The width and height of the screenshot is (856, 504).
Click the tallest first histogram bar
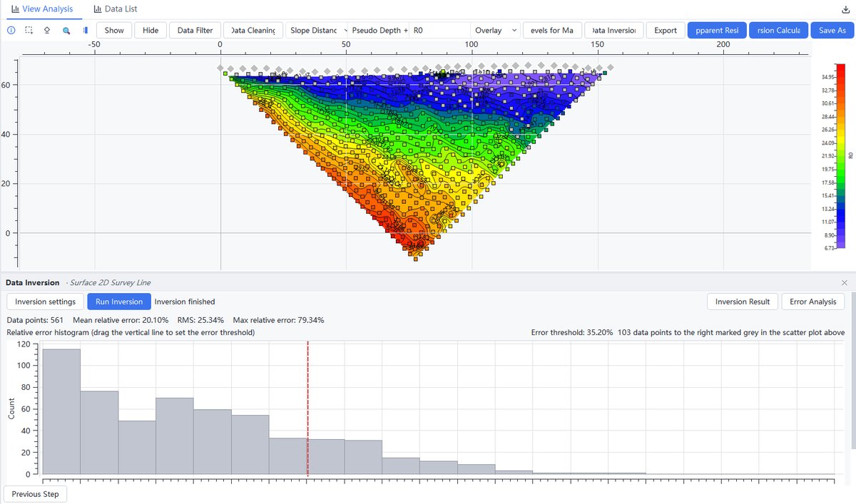coord(61,411)
